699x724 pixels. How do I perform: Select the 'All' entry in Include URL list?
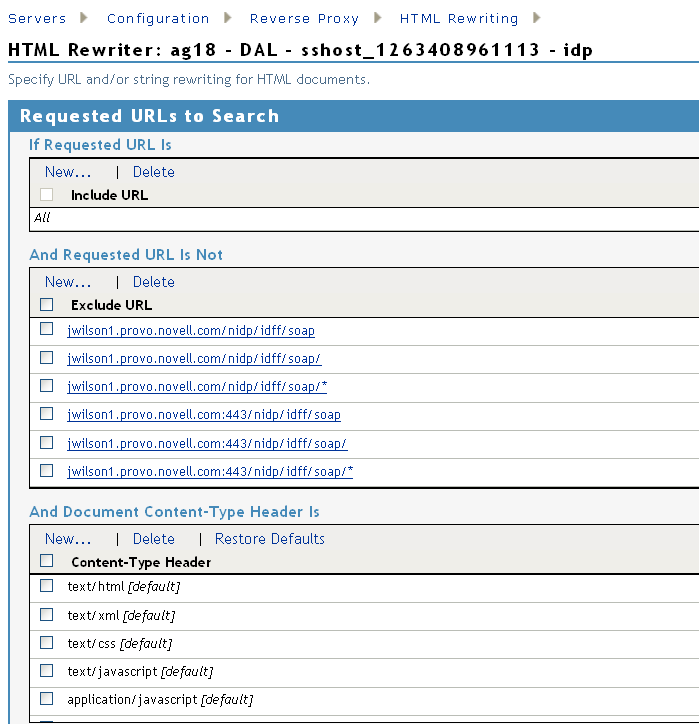point(42,217)
